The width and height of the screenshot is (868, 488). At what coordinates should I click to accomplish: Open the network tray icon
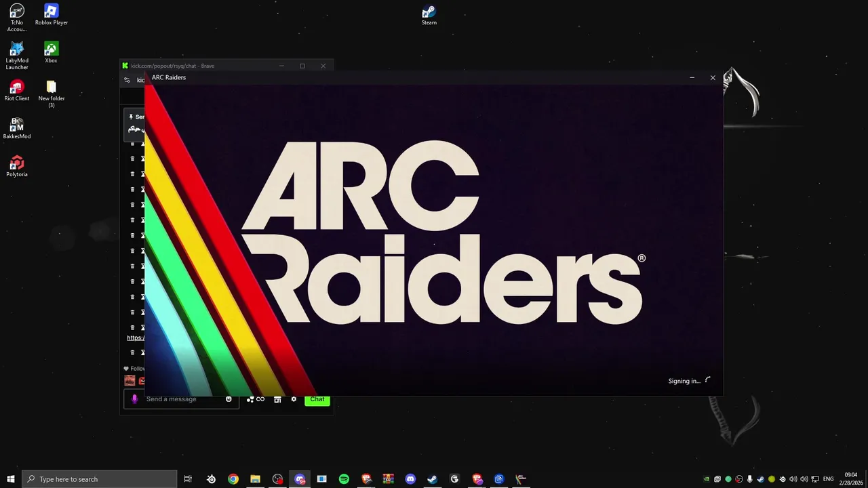[x=815, y=479]
